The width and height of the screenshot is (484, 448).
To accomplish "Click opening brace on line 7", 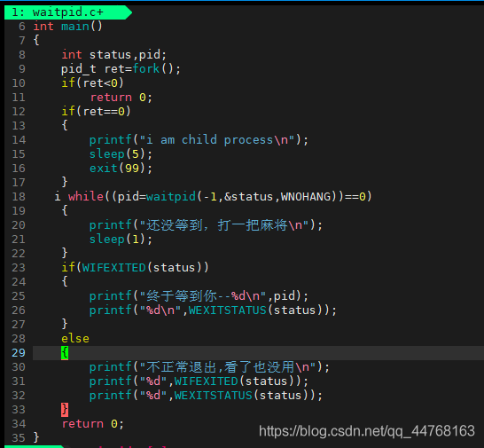I will (36, 41).
